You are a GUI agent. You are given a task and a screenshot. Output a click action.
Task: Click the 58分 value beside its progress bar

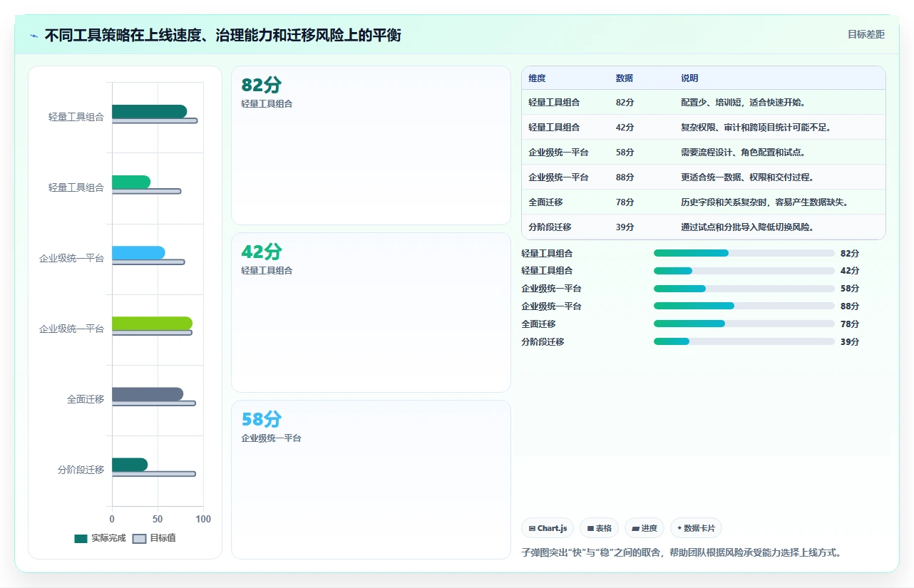pos(850,289)
